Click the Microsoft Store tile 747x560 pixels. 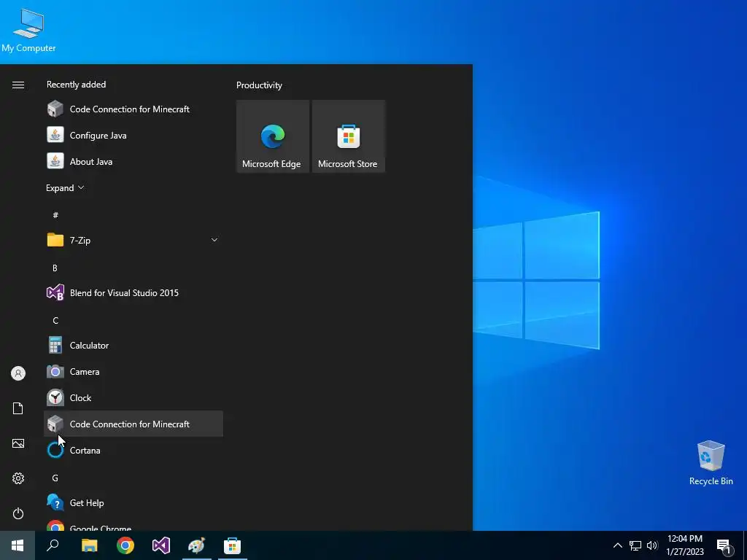tap(348, 136)
